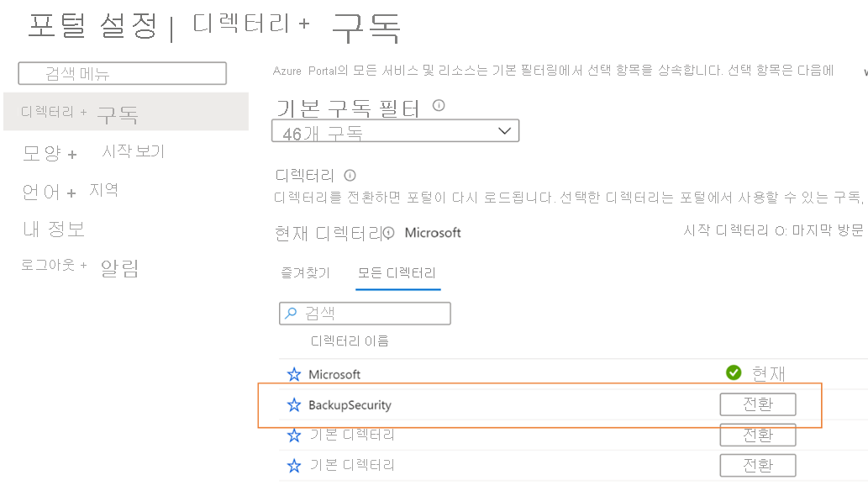The width and height of the screenshot is (868, 491).
Task: Toggle the star next to Microsoft directory
Action: coord(293,373)
